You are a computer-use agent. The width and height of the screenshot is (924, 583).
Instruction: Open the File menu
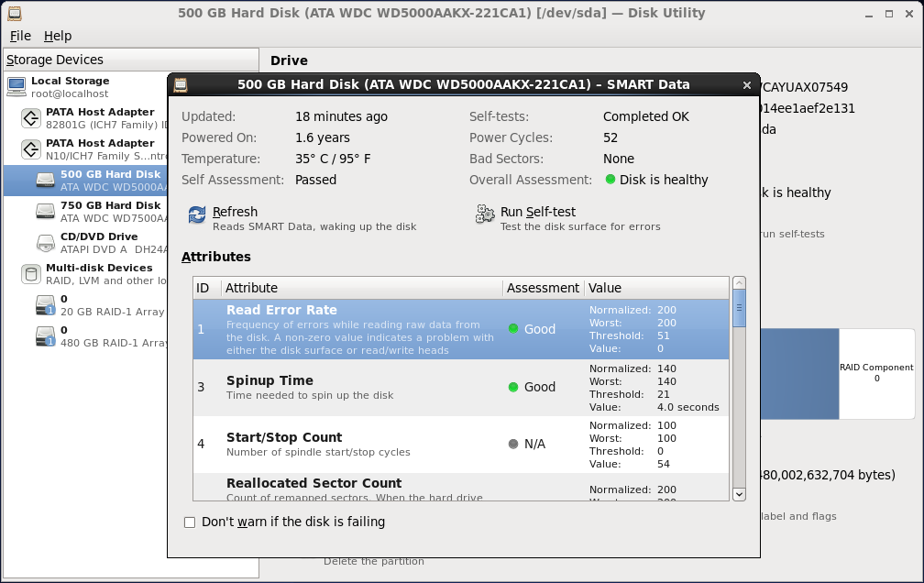20,36
